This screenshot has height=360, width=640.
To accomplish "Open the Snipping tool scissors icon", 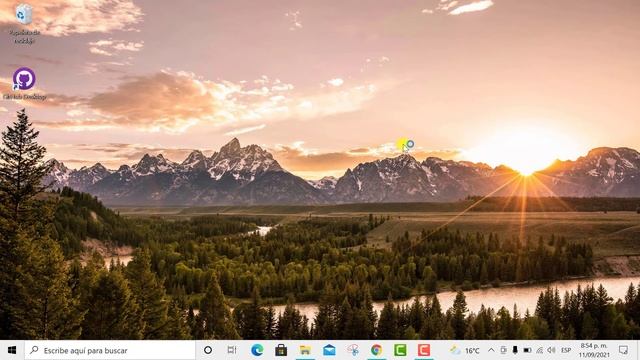I will pos(353,350).
